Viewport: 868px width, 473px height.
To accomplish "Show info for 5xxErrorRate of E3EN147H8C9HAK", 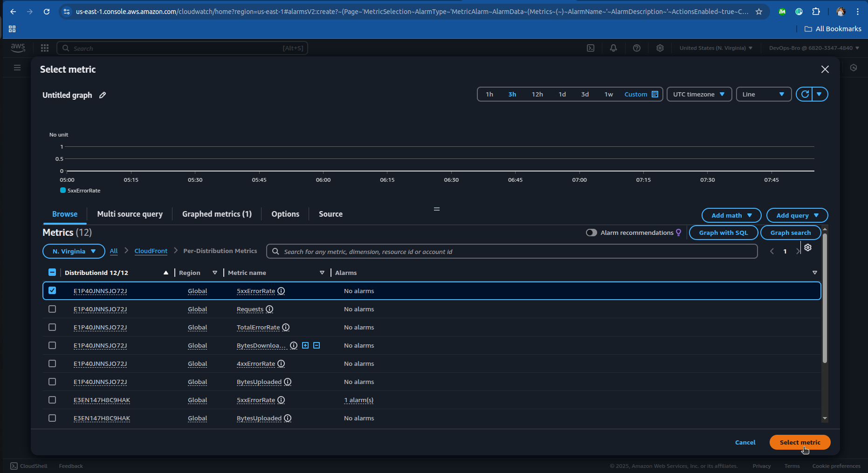I will [281, 400].
